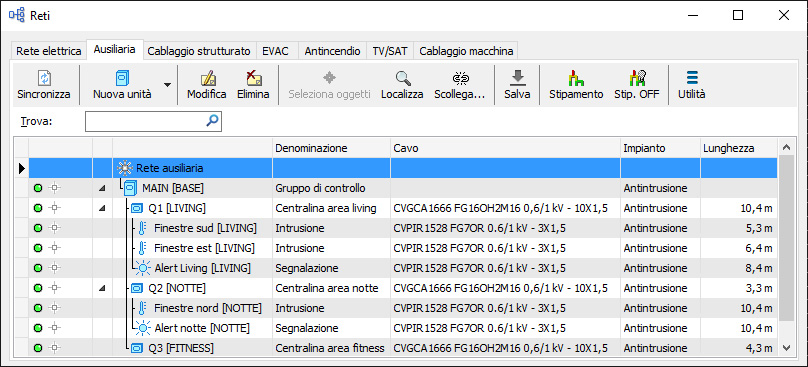Click the Salva download icon
Viewport: 808px width, 367px height.
tap(517, 78)
